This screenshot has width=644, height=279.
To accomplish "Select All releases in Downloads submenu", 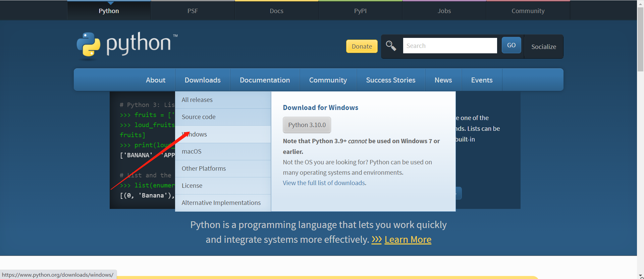I will coord(223,100).
